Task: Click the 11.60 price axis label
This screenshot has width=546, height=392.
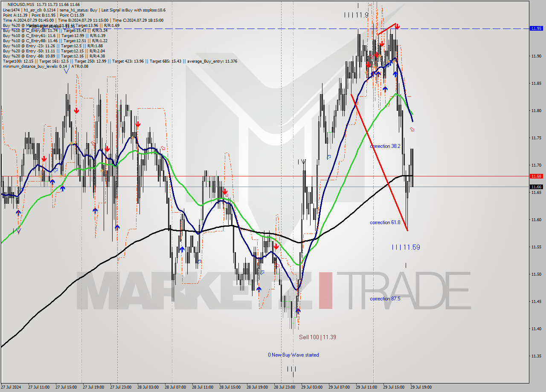Action: coord(536,219)
